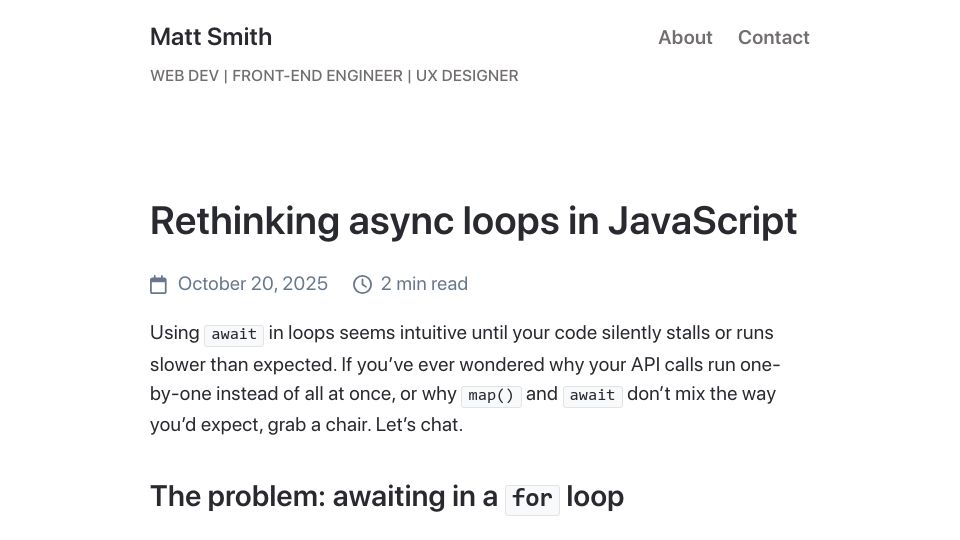Click the sentence 'grab a chair. Let's chat.'
This screenshot has height=540, width=960.
(365, 425)
